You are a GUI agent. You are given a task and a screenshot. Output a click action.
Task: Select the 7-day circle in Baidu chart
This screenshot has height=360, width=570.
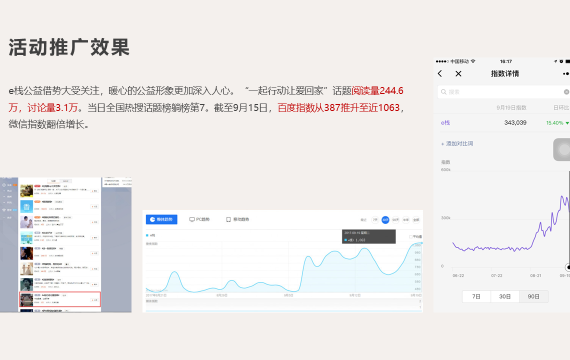pyautogui.click(x=375, y=220)
